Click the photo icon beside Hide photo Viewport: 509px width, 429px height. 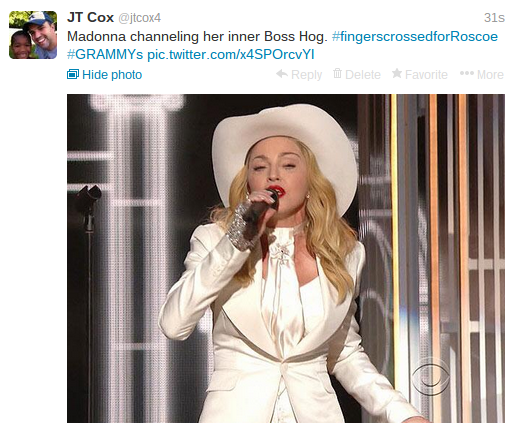[73, 74]
